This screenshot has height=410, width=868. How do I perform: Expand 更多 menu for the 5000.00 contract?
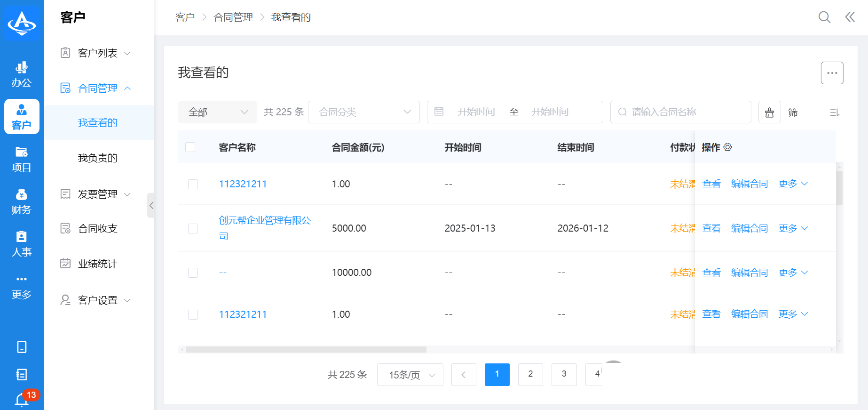point(793,228)
